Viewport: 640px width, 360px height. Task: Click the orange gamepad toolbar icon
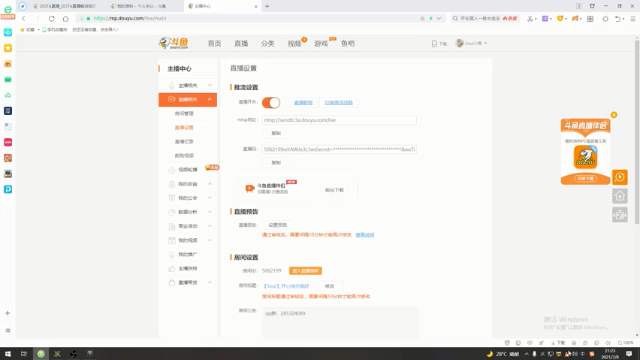pos(575,19)
